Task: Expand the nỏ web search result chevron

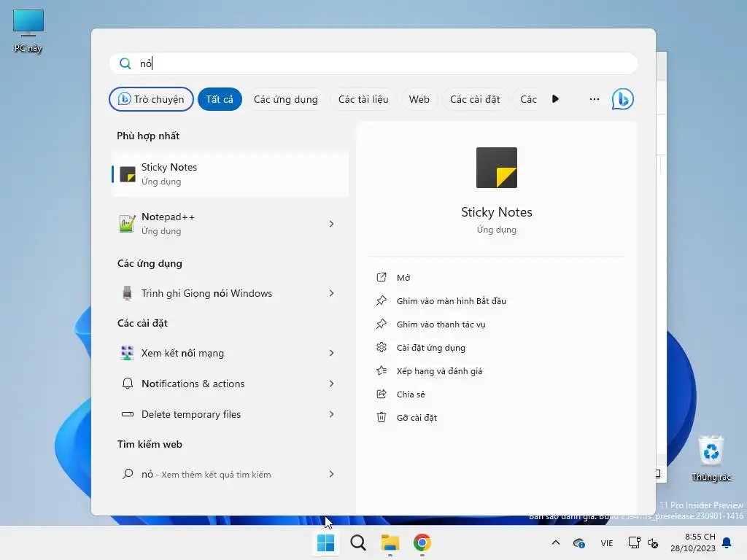Action: tap(332, 474)
